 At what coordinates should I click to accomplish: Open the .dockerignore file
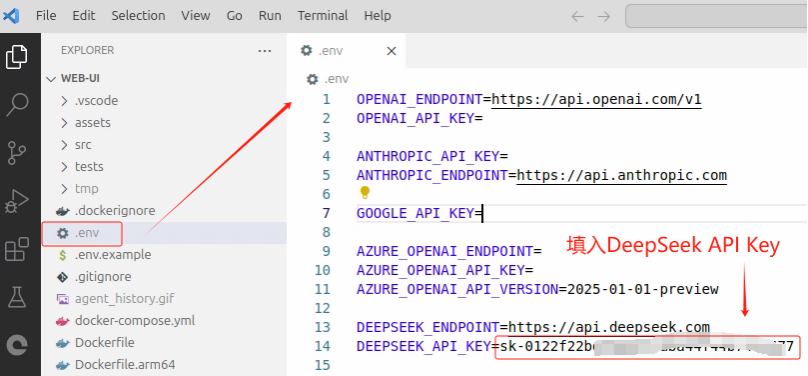(x=164, y=211)
